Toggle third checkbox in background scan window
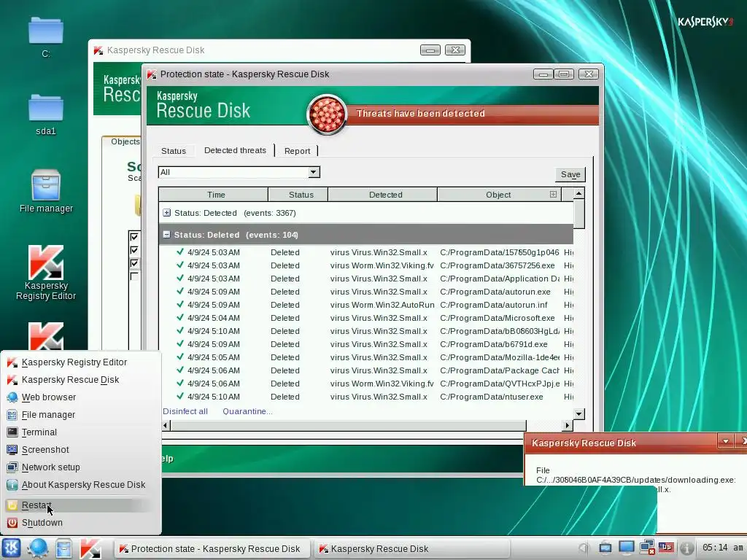This screenshot has height=560, width=747. pos(134,263)
